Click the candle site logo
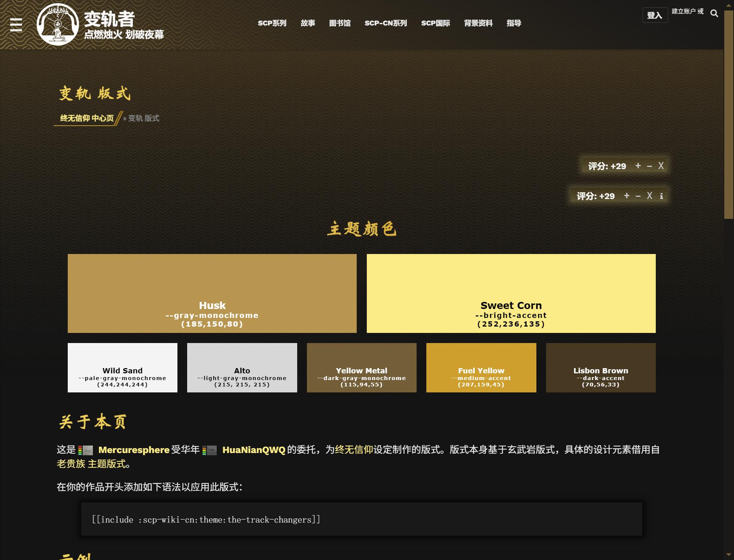This screenshot has height=560, width=734. (58, 25)
